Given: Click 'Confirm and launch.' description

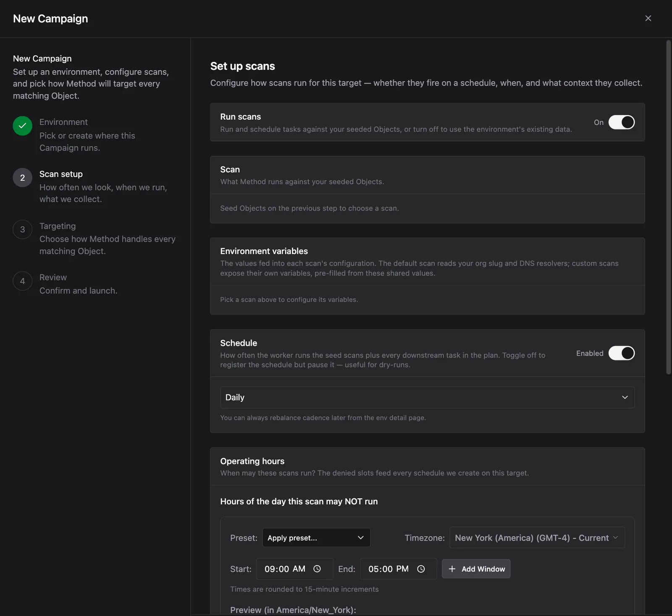Looking at the screenshot, I should [x=78, y=290].
